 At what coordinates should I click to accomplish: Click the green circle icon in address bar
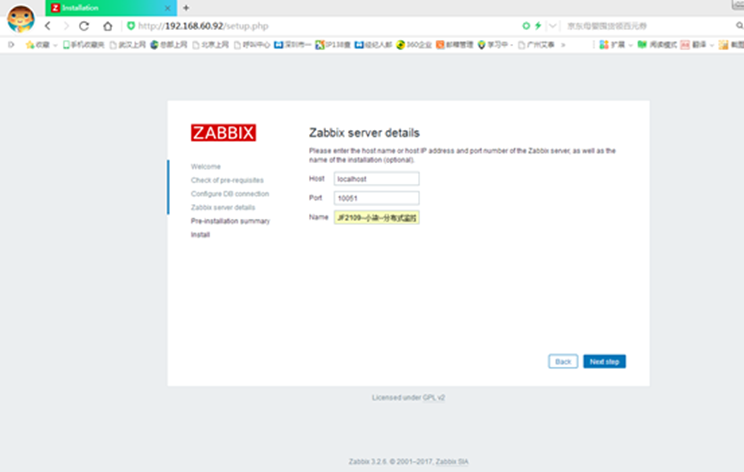click(x=526, y=26)
